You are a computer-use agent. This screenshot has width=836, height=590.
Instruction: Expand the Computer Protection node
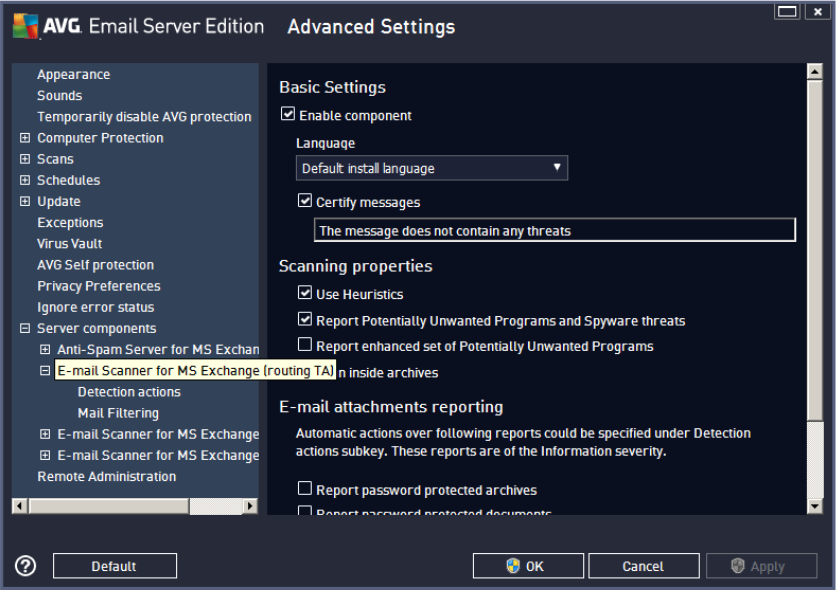coord(25,138)
